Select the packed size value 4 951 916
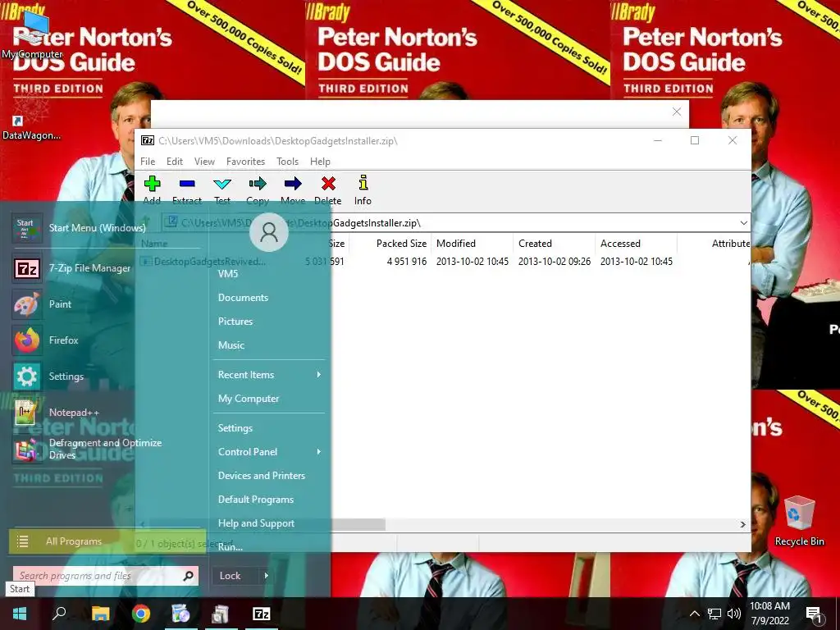The width and height of the screenshot is (840, 630). click(x=407, y=262)
